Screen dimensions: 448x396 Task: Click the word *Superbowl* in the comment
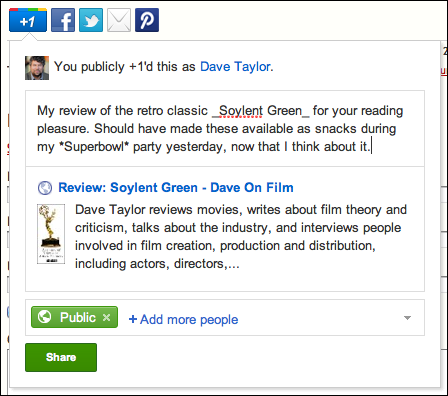click(94, 147)
